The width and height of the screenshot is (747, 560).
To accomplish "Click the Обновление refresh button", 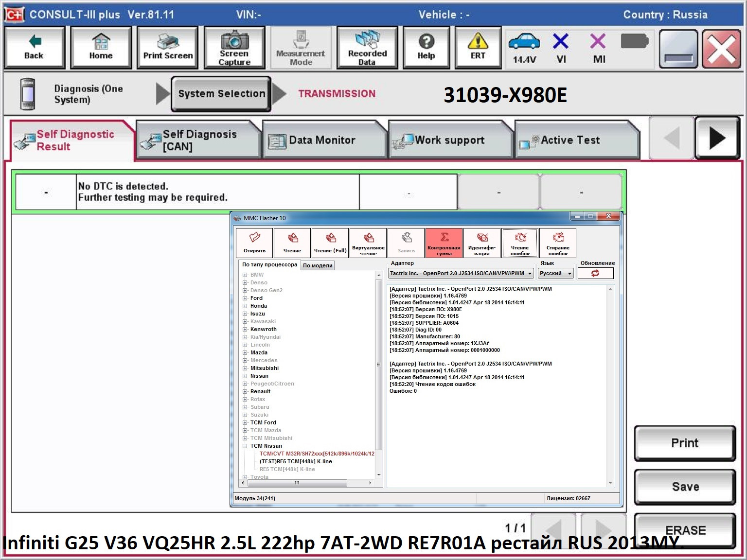I will pyautogui.click(x=595, y=273).
